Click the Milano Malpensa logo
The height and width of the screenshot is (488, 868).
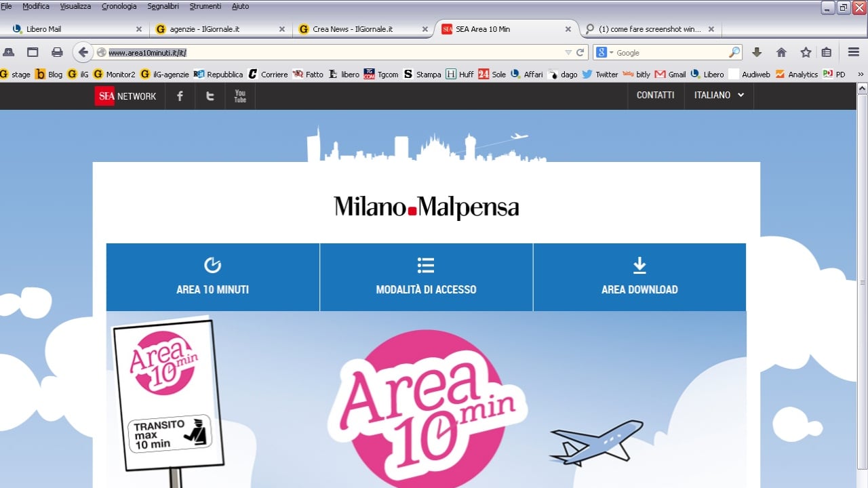(x=427, y=207)
